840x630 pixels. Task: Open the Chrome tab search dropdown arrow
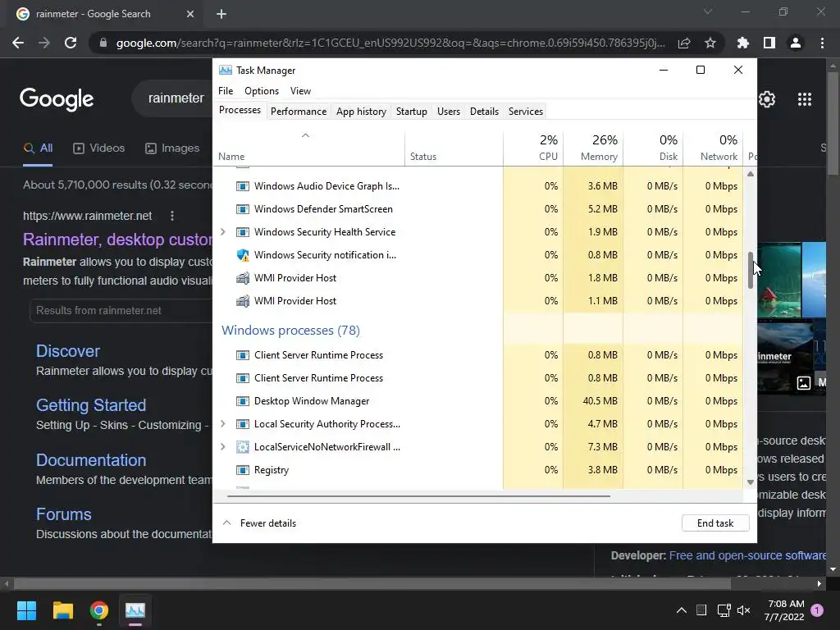click(708, 11)
